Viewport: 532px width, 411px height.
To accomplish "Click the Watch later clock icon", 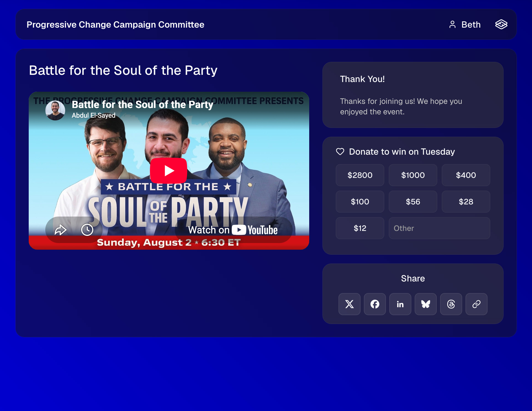I will pos(87,230).
